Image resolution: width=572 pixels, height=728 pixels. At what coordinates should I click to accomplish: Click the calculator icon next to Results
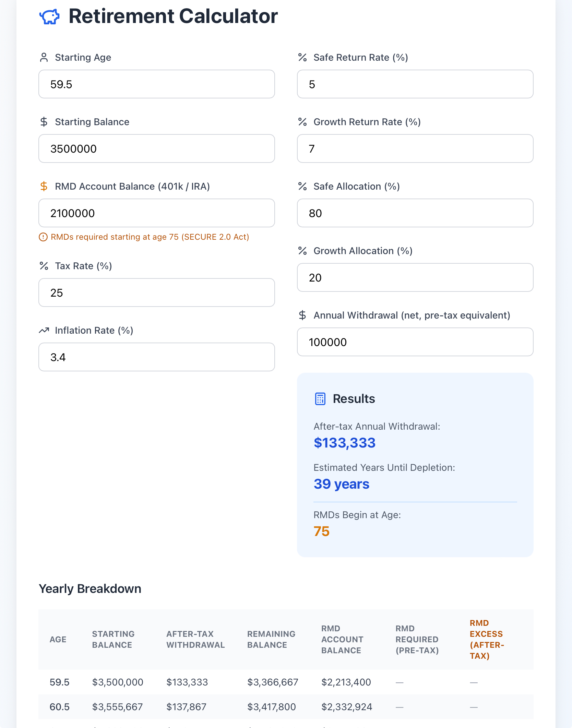tap(320, 399)
